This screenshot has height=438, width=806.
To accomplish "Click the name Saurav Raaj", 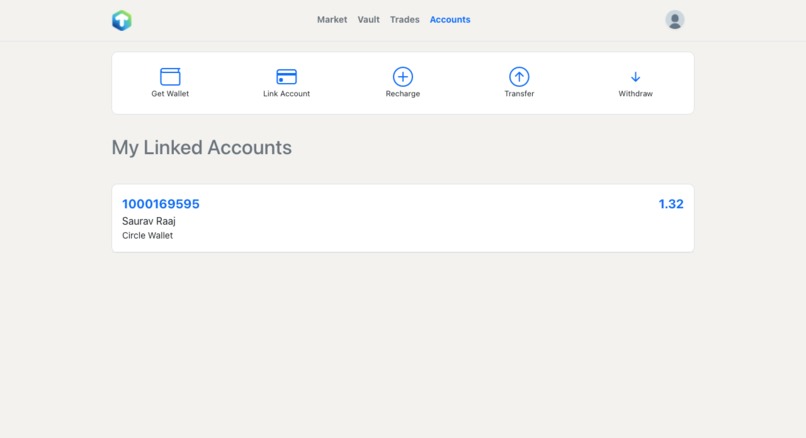I will click(x=149, y=221).
